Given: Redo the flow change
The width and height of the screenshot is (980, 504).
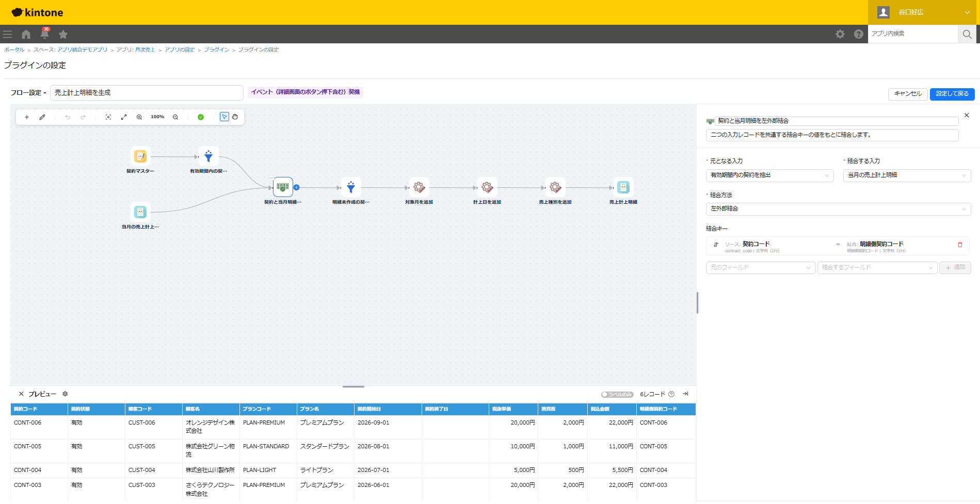Looking at the screenshot, I should tap(83, 117).
